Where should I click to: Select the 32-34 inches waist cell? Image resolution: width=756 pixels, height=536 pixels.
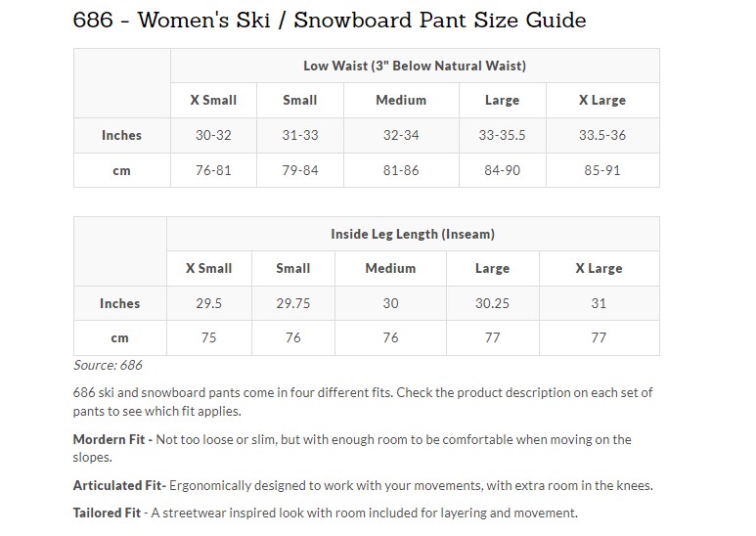pos(401,135)
